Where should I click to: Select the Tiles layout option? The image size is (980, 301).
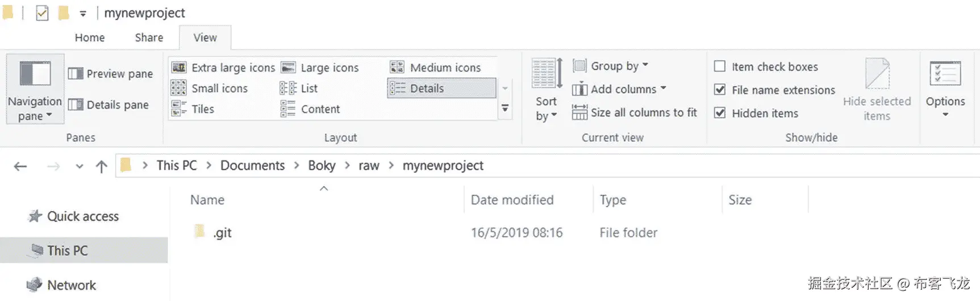(x=193, y=109)
